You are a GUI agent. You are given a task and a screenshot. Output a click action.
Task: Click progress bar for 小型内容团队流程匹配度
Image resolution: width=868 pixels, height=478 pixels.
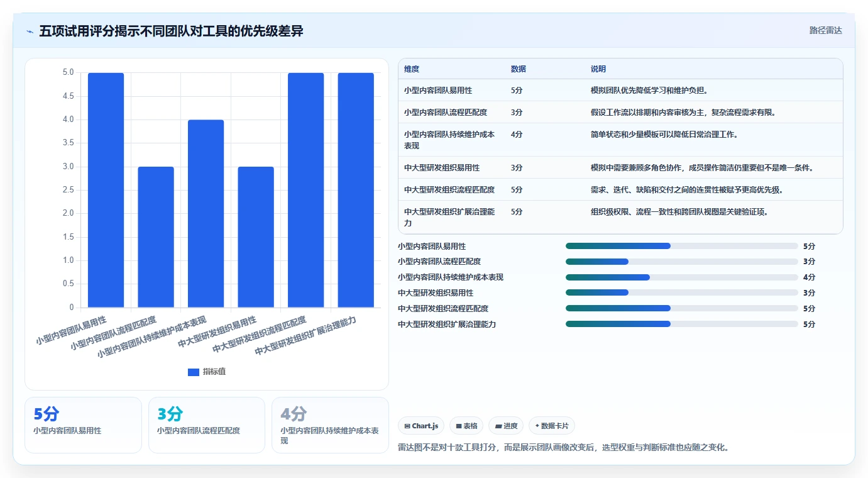682,262
